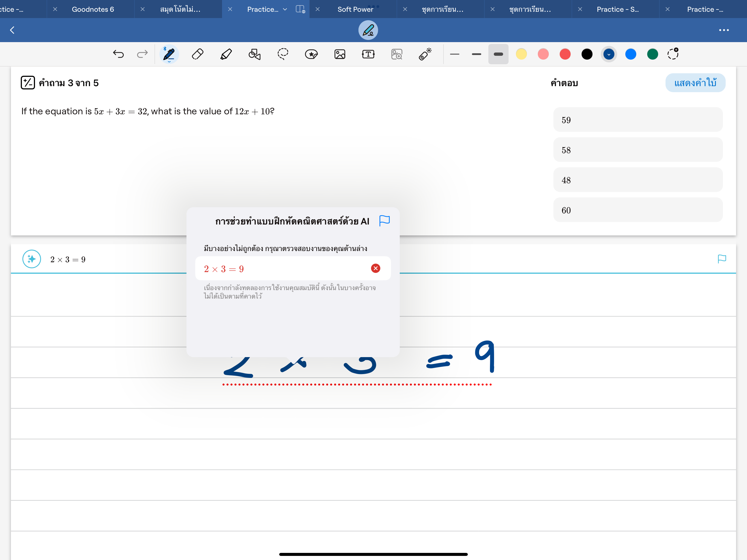Open the three-dots more options menu
Viewport: 747px width, 560px height.
tap(724, 30)
